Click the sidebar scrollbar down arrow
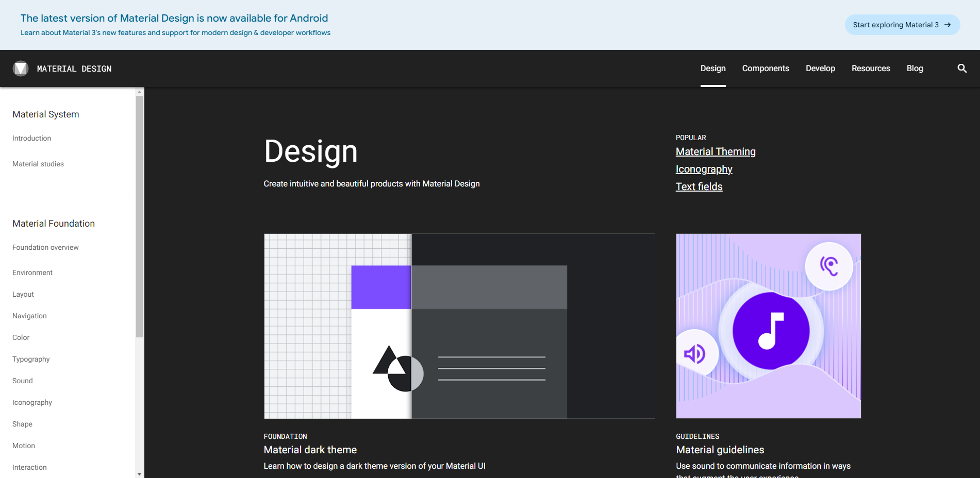 pos(140,474)
